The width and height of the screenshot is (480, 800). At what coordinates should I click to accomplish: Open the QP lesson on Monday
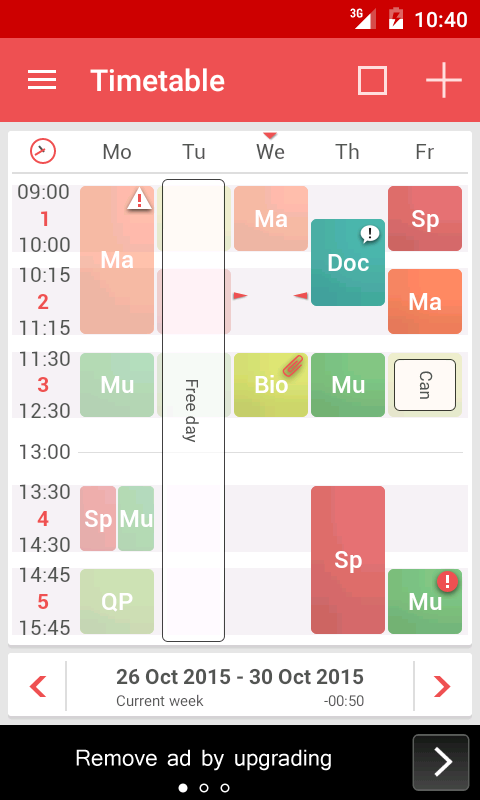coord(117,602)
